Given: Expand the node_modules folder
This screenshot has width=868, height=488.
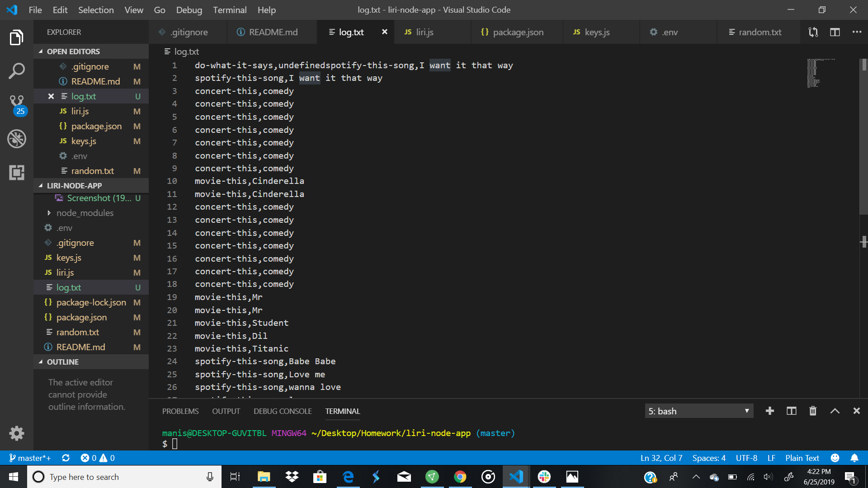Looking at the screenshot, I should [85, 213].
